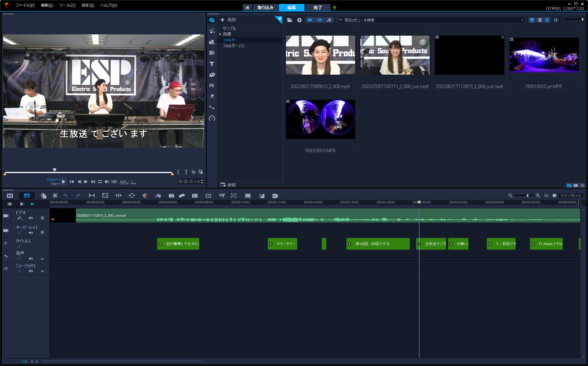Click the GIF creator toolbar icon

point(275,196)
